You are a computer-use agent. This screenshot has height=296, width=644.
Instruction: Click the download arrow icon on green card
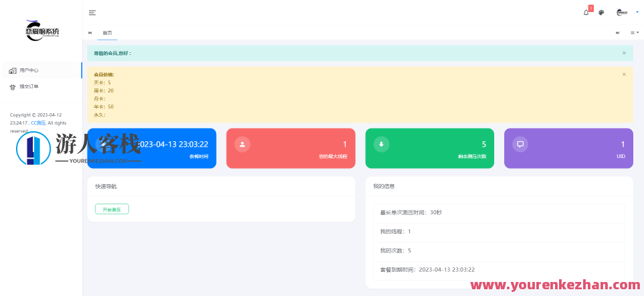(x=381, y=144)
